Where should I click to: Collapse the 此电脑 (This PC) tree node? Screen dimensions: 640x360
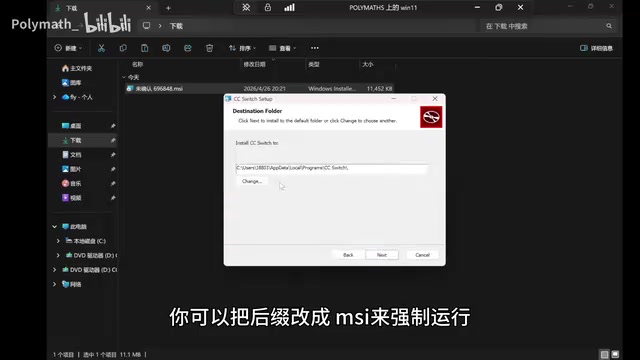[x=54, y=227]
